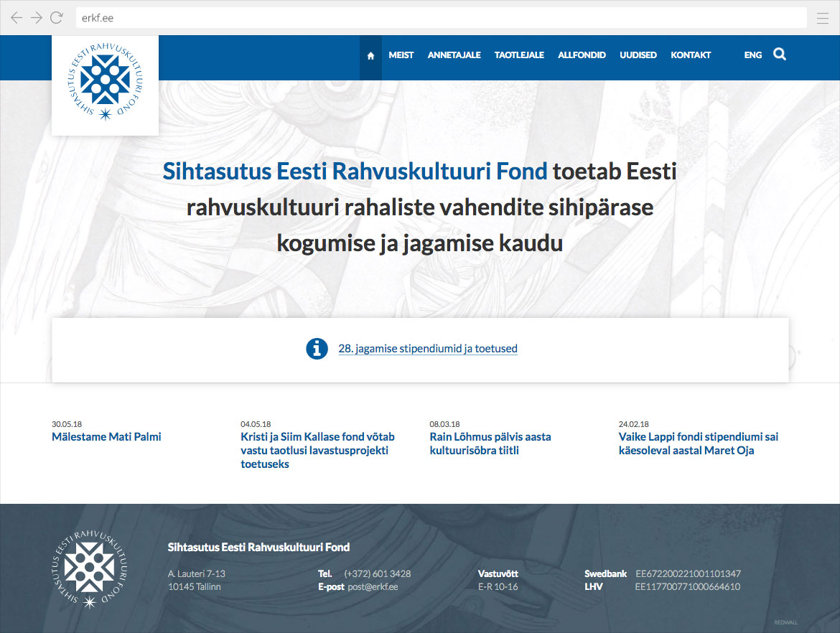Viewport: 840px width, 633px height.
Task: Click the opening hours 'E-R 10-16'
Action: coord(498,587)
